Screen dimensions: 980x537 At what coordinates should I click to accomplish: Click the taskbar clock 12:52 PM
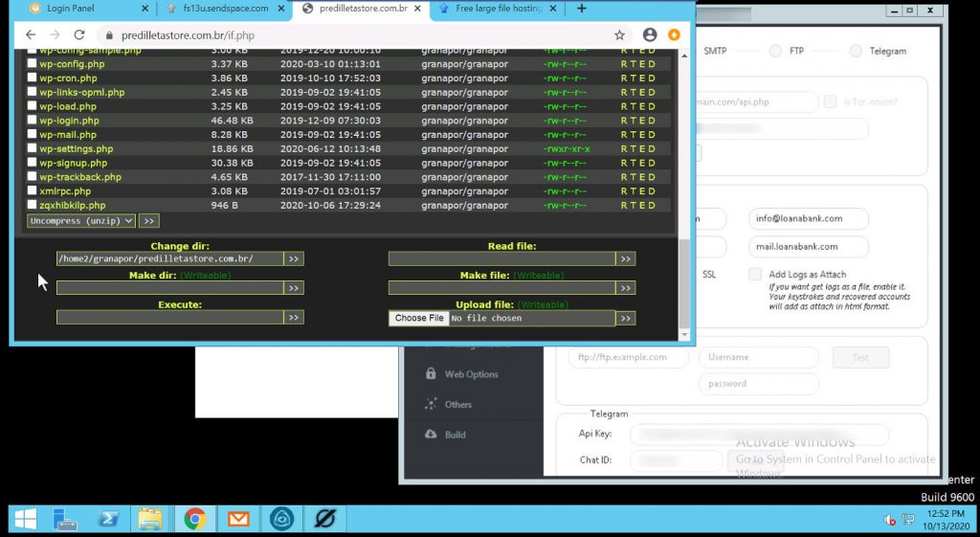click(948, 514)
